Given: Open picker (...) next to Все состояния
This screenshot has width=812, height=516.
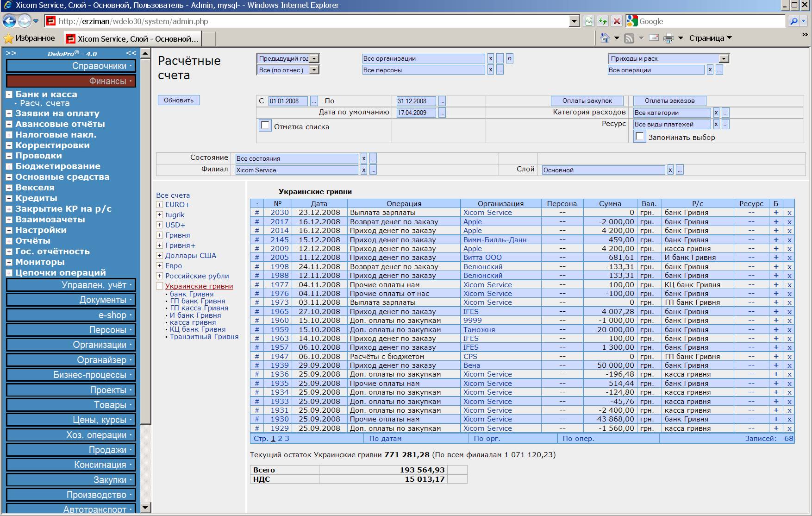Looking at the screenshot, I should (x=373, y=158).
